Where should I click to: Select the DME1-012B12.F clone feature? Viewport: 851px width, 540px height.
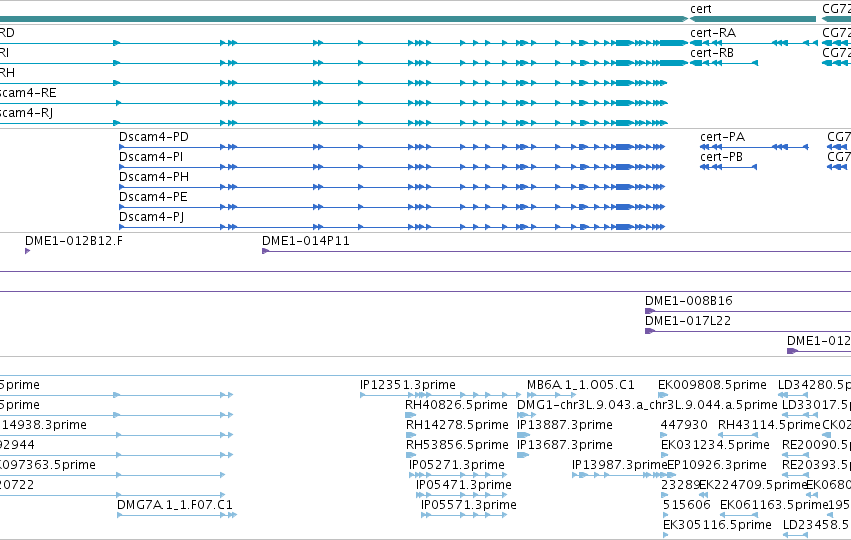(28, 251)
